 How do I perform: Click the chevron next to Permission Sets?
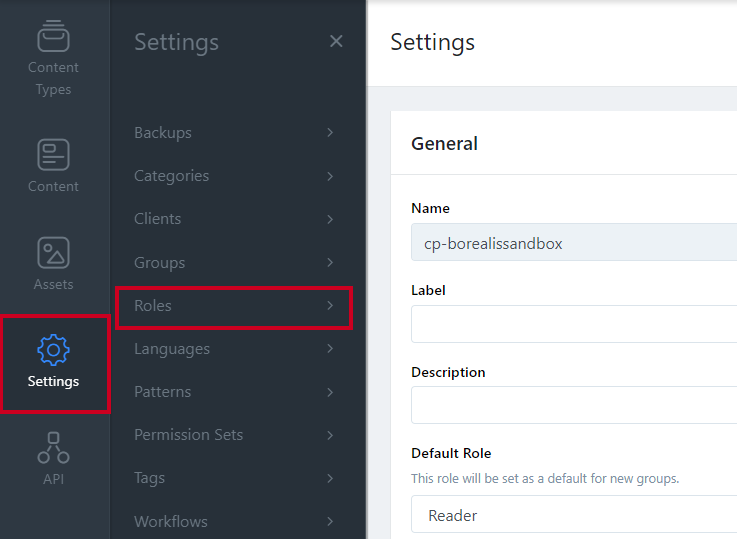click(330, 435)
